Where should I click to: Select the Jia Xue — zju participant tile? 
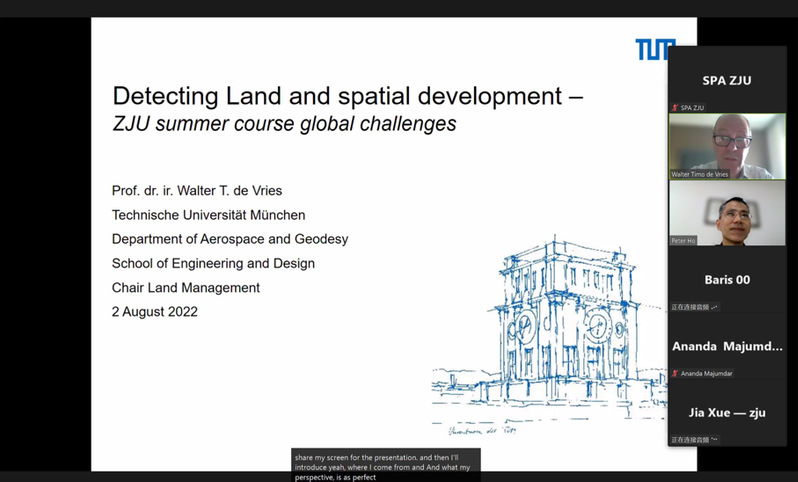[x=726, y=413]
